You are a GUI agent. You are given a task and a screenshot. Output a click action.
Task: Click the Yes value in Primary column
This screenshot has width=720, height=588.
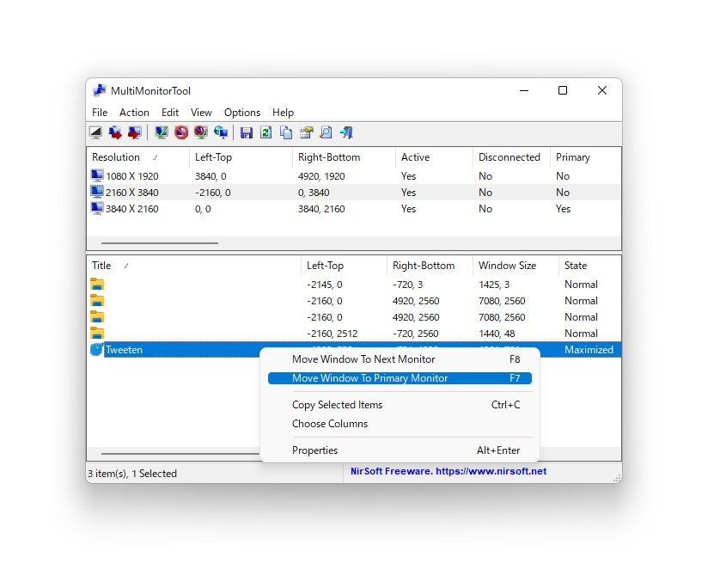pyautogui.click(x=563, y=209)
